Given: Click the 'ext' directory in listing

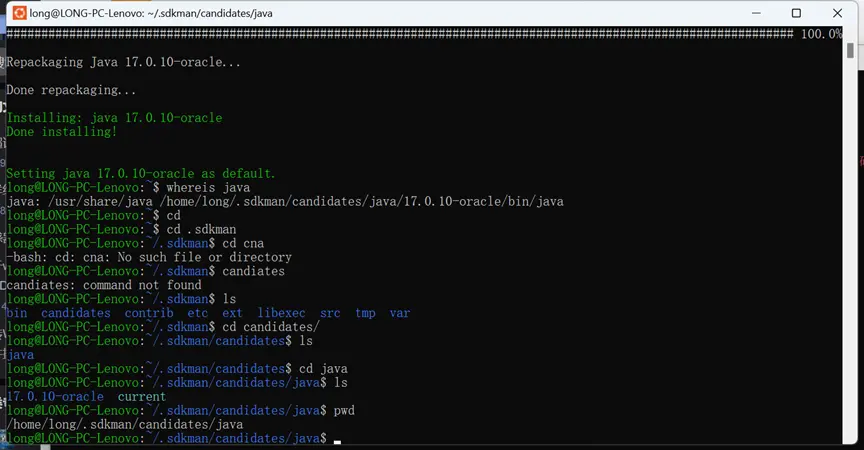Looking at the screenshot, I should pos(233,313).
